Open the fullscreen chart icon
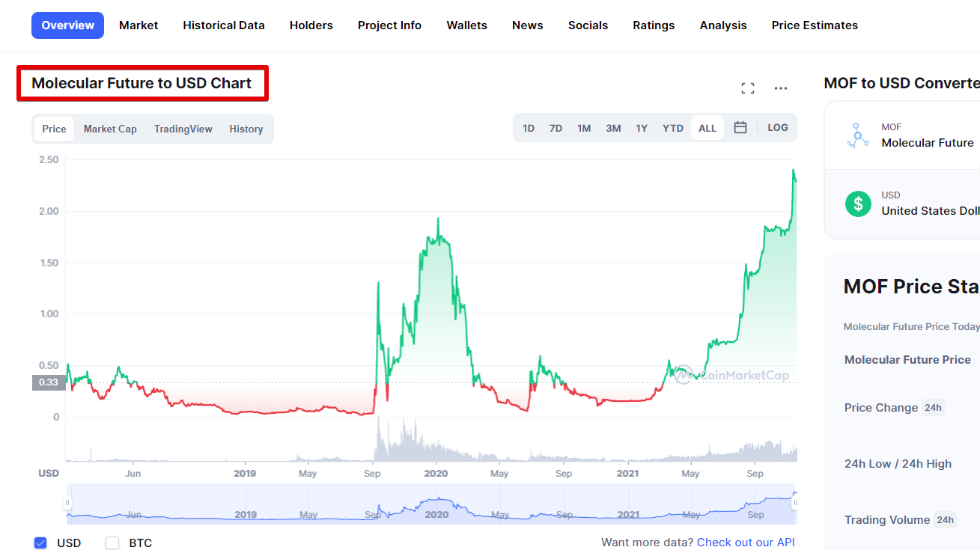This screenshot has height=550, width=980. [x=747, y=88]
